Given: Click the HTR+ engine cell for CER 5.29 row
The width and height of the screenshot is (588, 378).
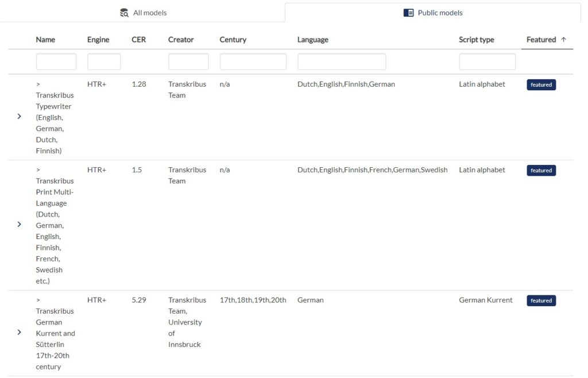Looking at the screenshot, I should (x=96, y=300).
